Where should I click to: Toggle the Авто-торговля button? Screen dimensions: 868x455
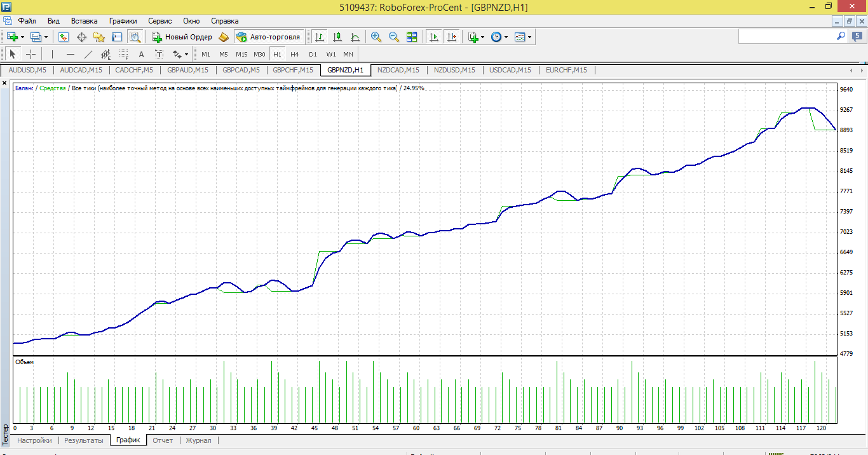(x=269, y=37)
